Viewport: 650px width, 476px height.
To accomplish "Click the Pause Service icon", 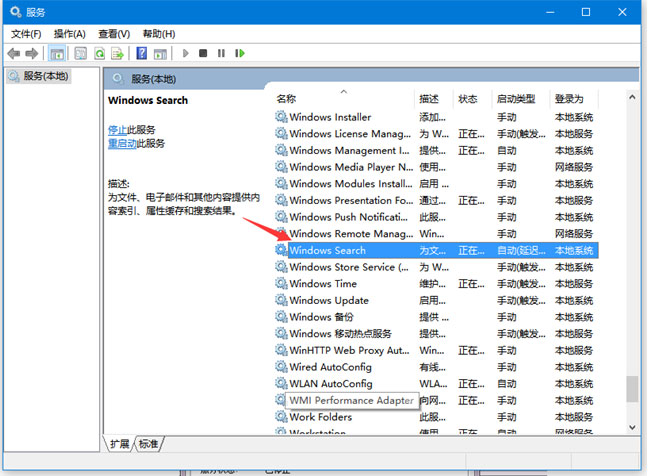I will [221, 53].
